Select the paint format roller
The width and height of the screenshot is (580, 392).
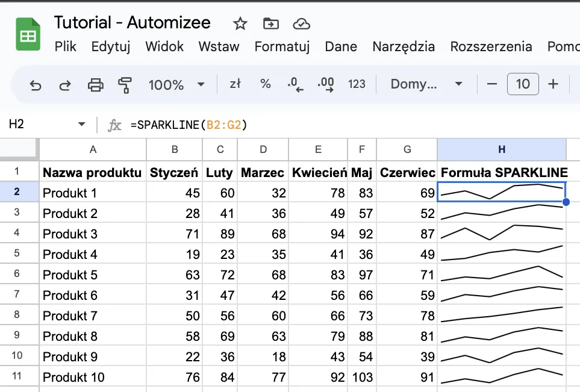(125, 85)
